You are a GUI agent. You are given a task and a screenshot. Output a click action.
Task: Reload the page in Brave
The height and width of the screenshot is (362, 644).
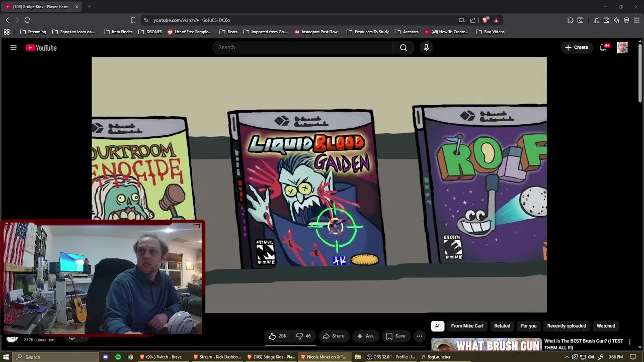tap(28, 20)
